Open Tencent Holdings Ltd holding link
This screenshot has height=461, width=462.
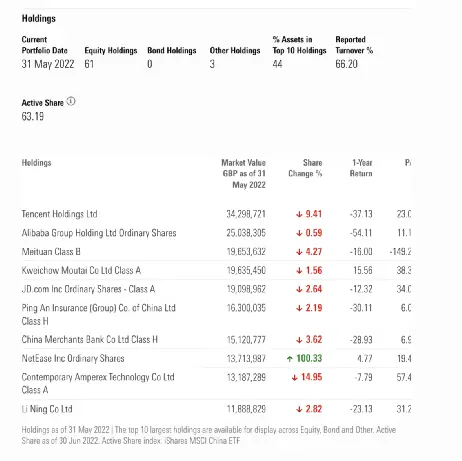point(59,214)
